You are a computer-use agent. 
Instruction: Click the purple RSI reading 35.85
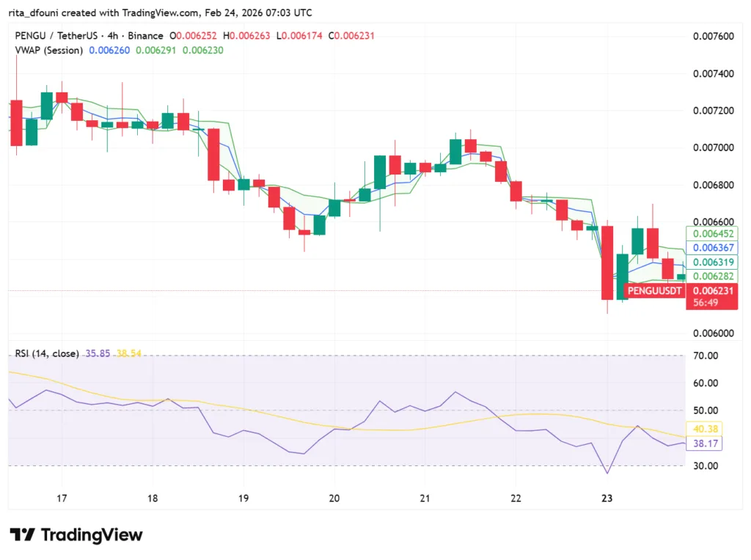[98, 353]
